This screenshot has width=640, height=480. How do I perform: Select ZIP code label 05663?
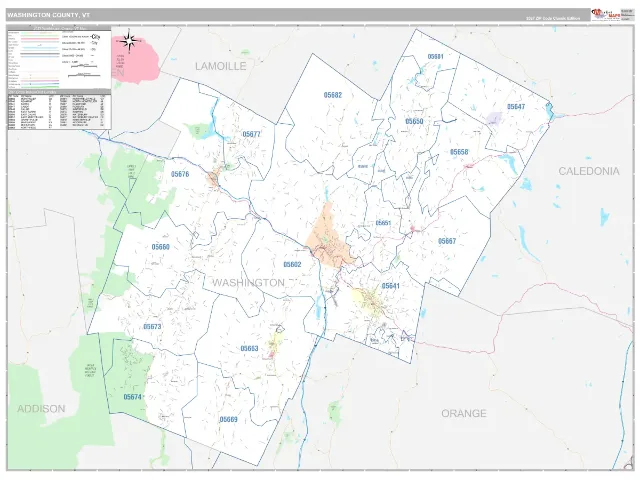[x=249, y=349]
